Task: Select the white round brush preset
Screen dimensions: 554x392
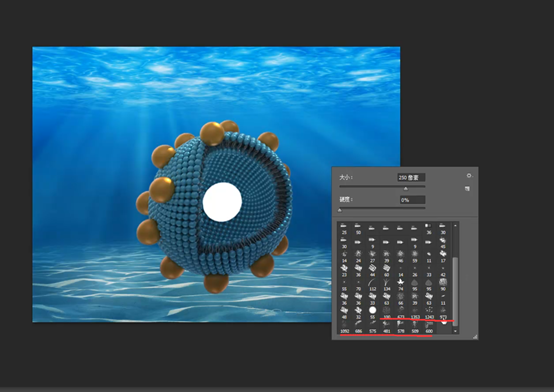Action: pos(372,312)
